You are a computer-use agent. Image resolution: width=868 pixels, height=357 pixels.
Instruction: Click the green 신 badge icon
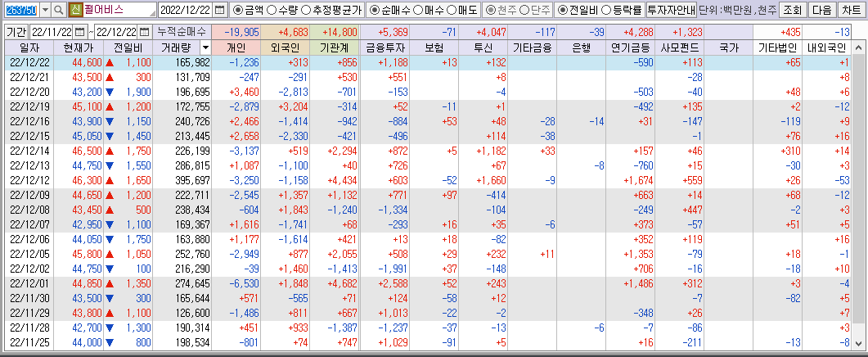pos(76,10)
